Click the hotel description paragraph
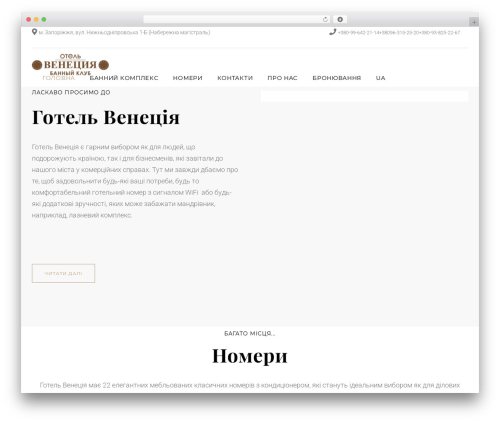Screen dimensions: 500x423 click(x=135, y=181)
